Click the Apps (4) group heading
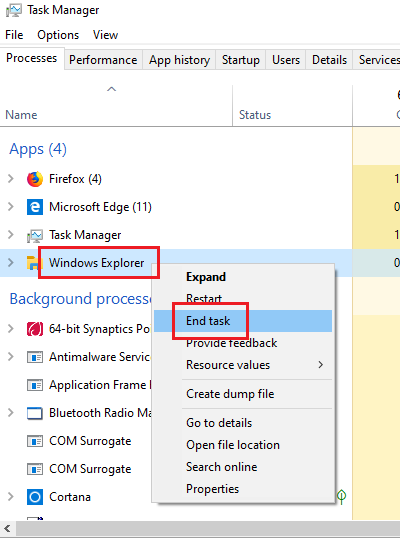The height and width of the screenshot is (552, 400). (x=38, y=149)
